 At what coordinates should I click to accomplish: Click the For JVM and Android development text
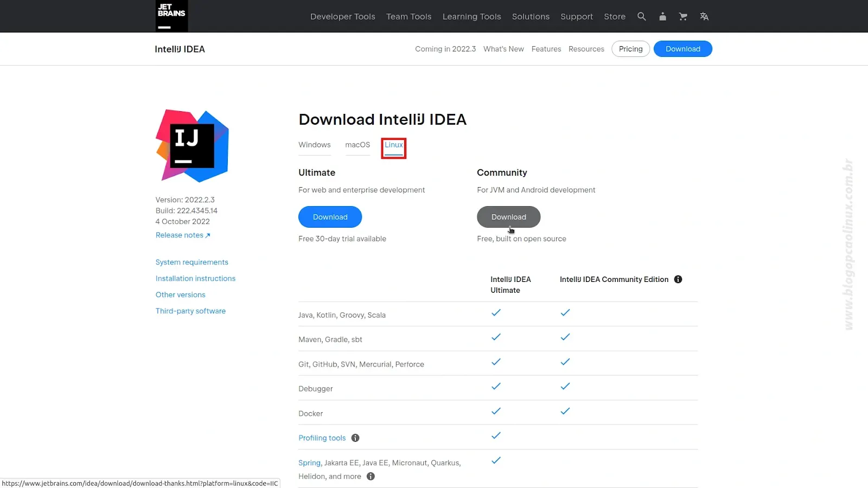coord(536,190)
